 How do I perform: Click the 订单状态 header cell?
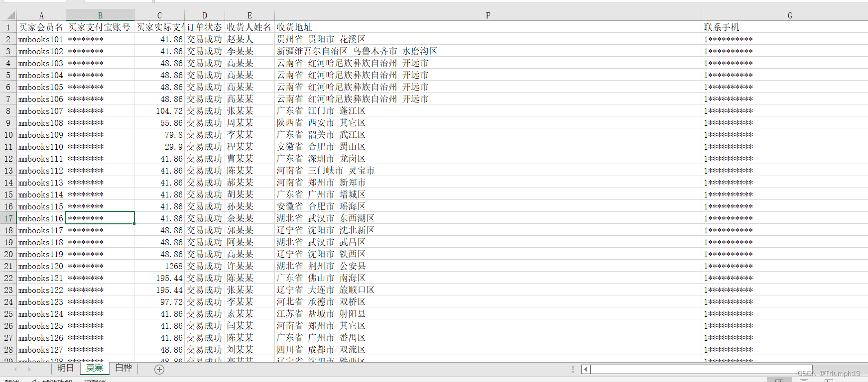tap(205, 27)
